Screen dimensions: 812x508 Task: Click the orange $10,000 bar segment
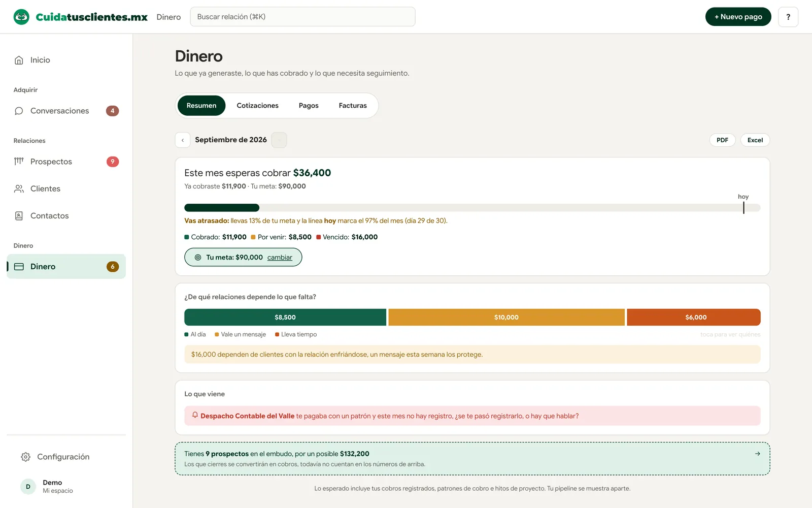(506, 317)
